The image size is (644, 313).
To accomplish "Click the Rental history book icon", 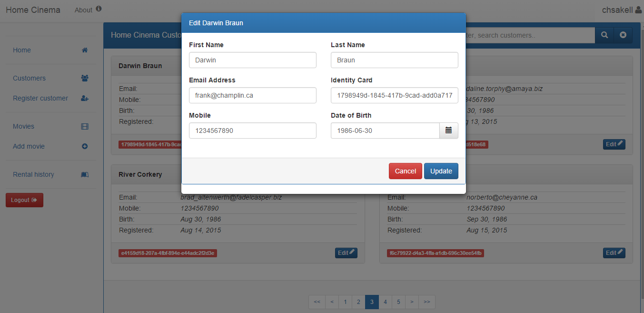I will coord(85,174).
